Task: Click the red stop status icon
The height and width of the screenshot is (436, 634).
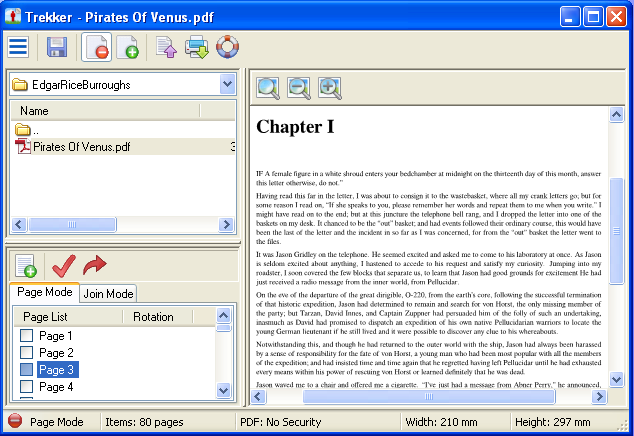Action: (x=15, y=421)
